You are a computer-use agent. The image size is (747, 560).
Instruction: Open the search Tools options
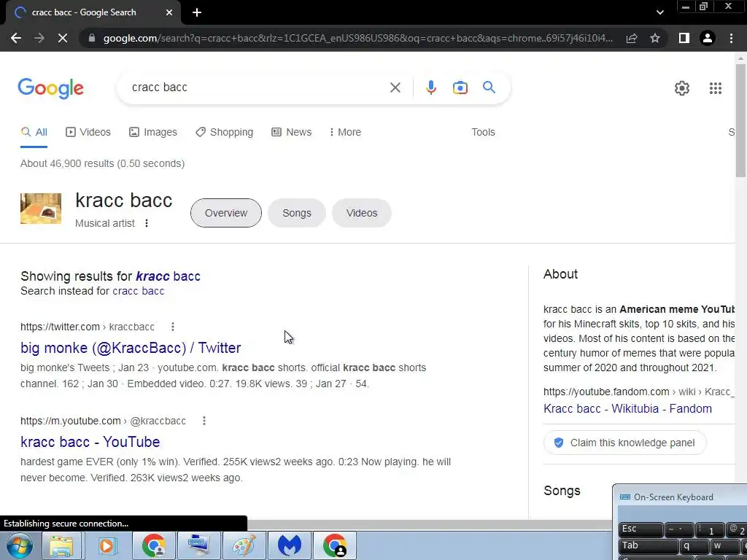point(483,132)
